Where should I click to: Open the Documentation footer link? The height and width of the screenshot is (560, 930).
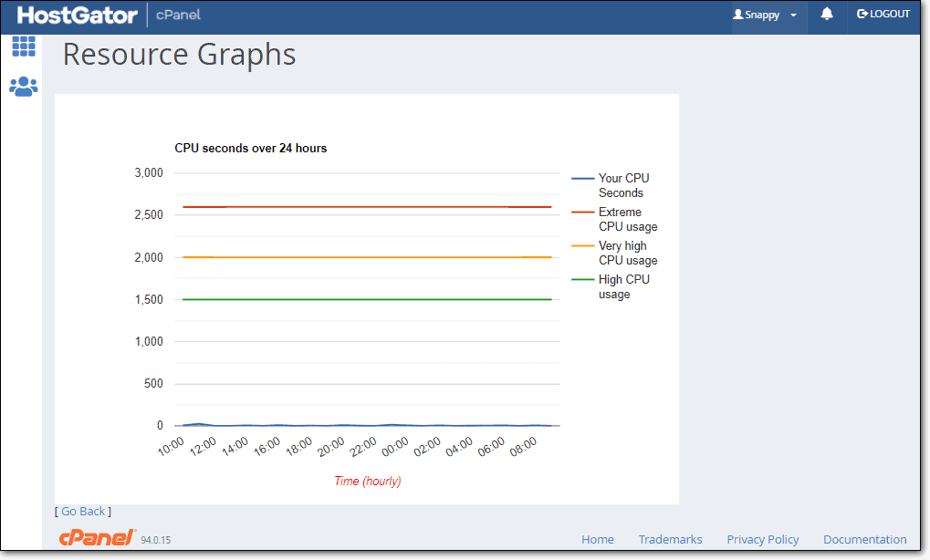865,539
